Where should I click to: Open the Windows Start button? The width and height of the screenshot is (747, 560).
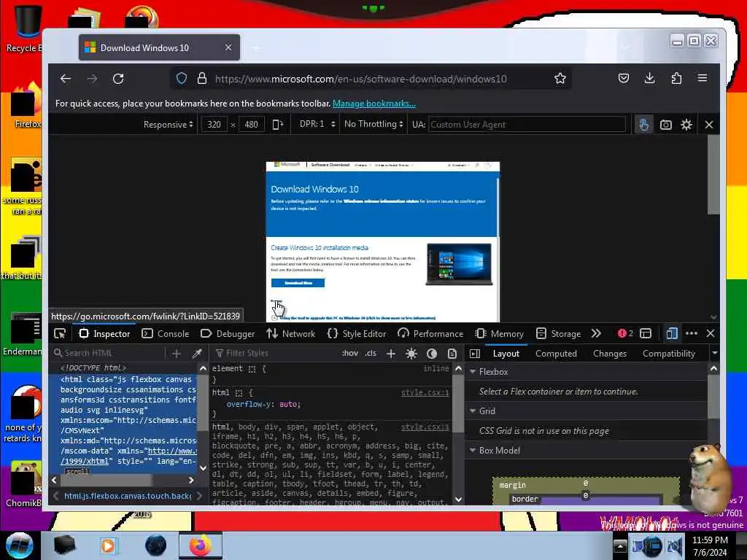click(x=20, y=545)
